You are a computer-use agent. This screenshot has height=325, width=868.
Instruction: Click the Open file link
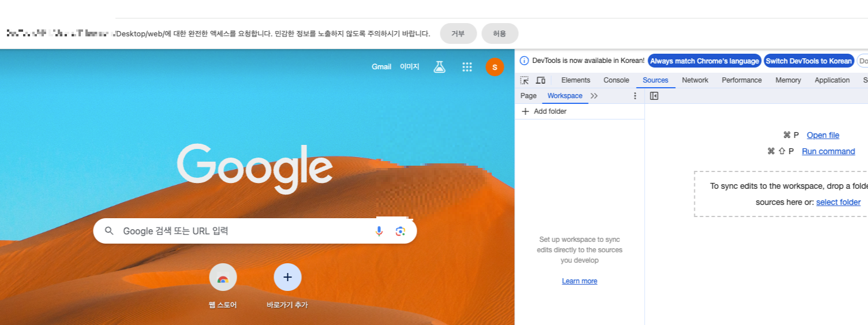point(823,135)
